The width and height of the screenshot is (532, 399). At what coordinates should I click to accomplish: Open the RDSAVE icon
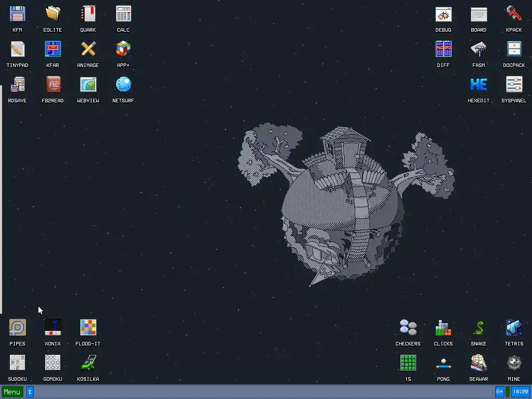(x=17, y=85)
